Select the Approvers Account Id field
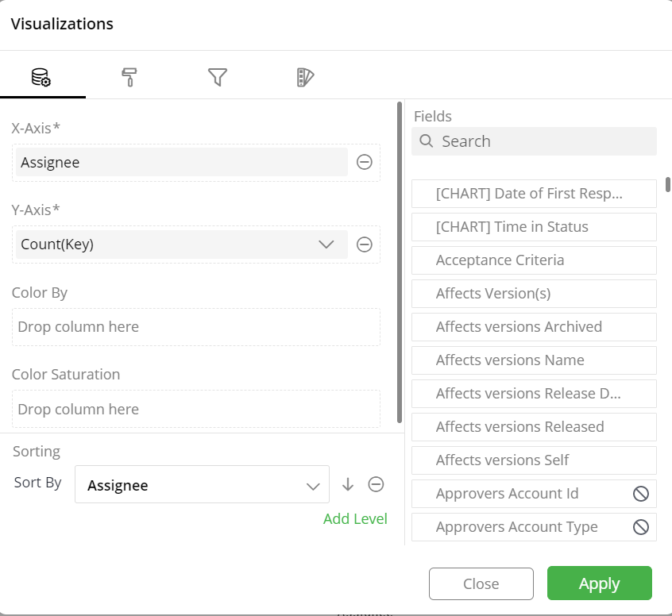The height and width of the screenshot is (616, 672). point(534,494)
